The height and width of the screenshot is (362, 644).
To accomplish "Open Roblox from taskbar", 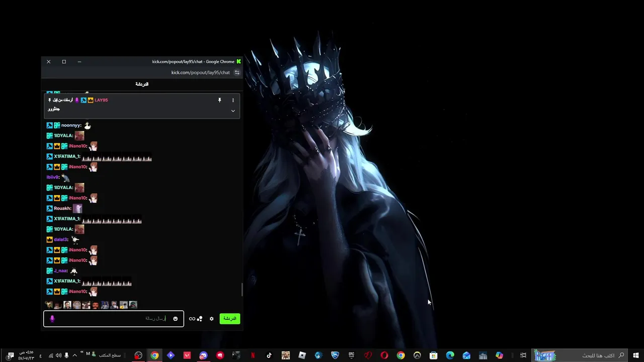I will point(302,355).
